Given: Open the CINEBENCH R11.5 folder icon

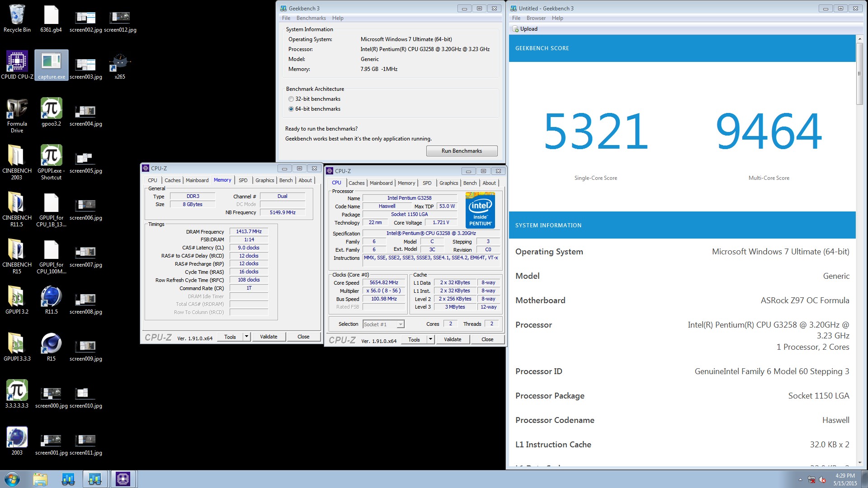Looking at the screenshot, I should (17, 210).
